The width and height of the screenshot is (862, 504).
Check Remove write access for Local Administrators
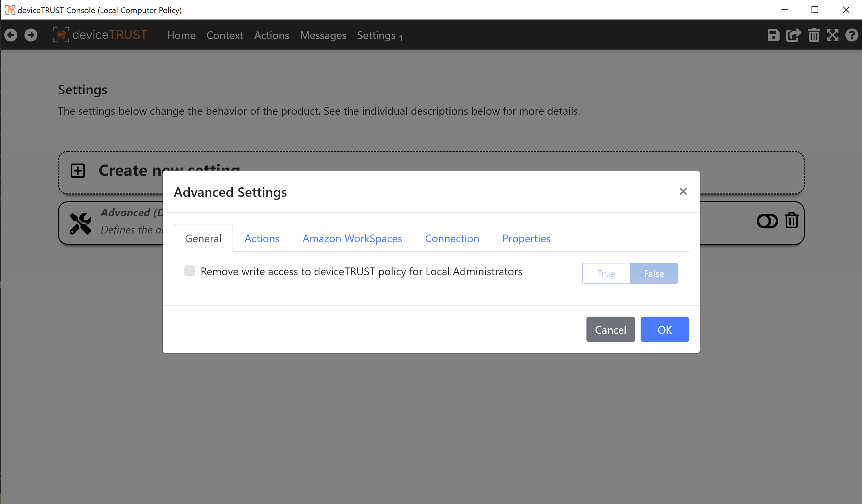[x=190, y=271]
